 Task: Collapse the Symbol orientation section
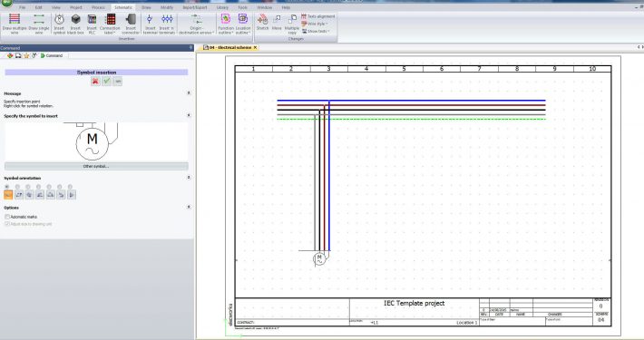pyautogui.click(x=189, y=178)
